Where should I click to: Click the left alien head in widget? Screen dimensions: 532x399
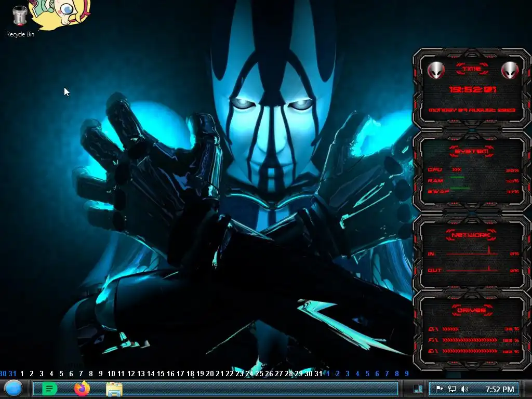click(436, 70)
